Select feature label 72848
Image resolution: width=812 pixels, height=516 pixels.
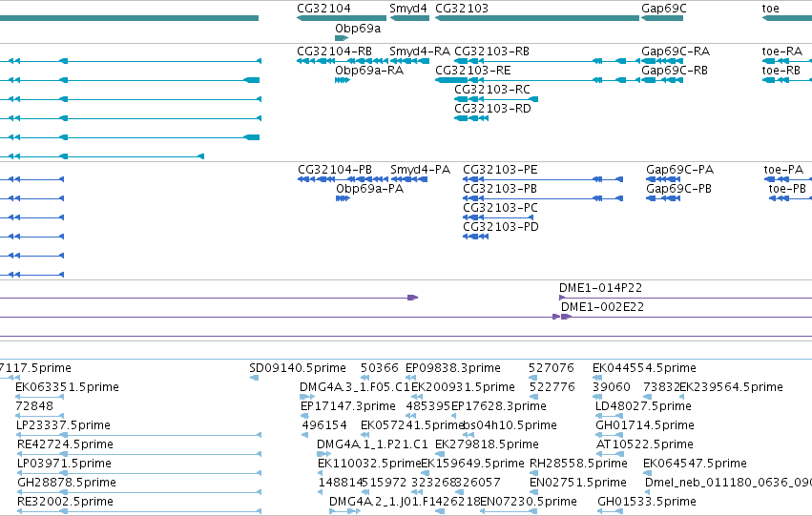[x=34, y=406]
